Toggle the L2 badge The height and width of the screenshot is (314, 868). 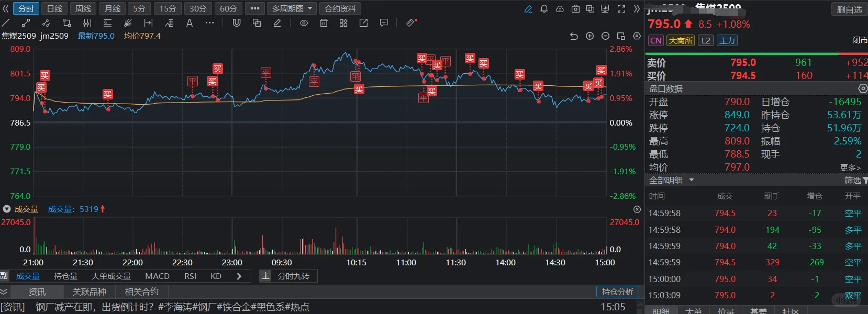pos(706,40)
